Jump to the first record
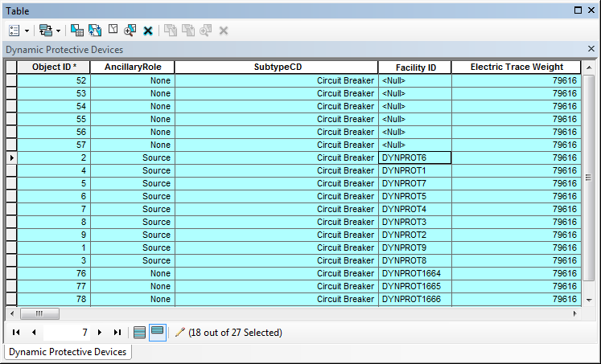Image resolution: width=601 pixels, height=364 pixels. tap(16, 332)
